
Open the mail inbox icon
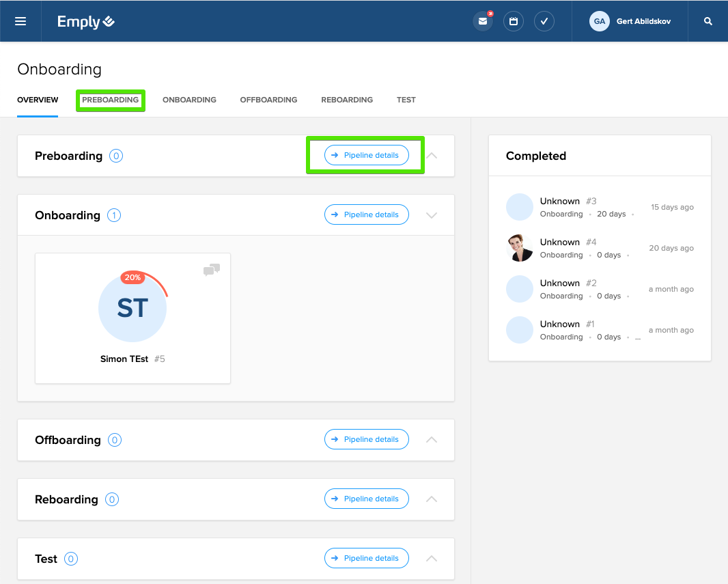483,21
